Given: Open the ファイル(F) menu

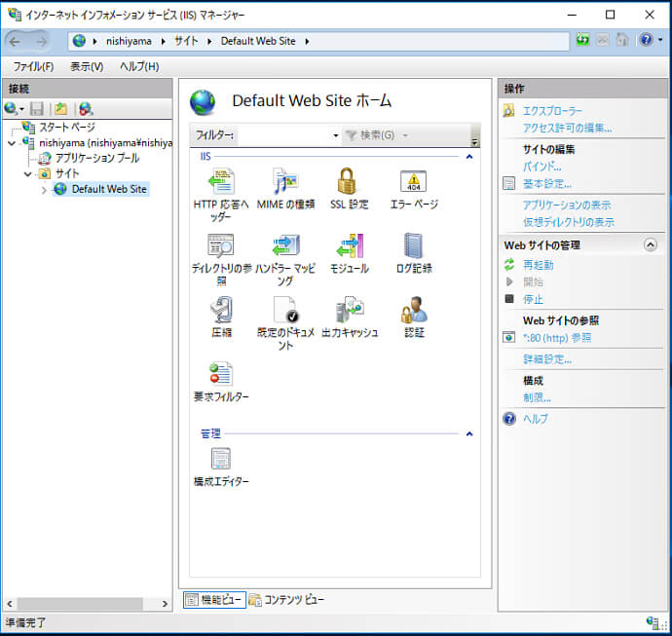Looking at the screenshot, I should tap(33, 66).
